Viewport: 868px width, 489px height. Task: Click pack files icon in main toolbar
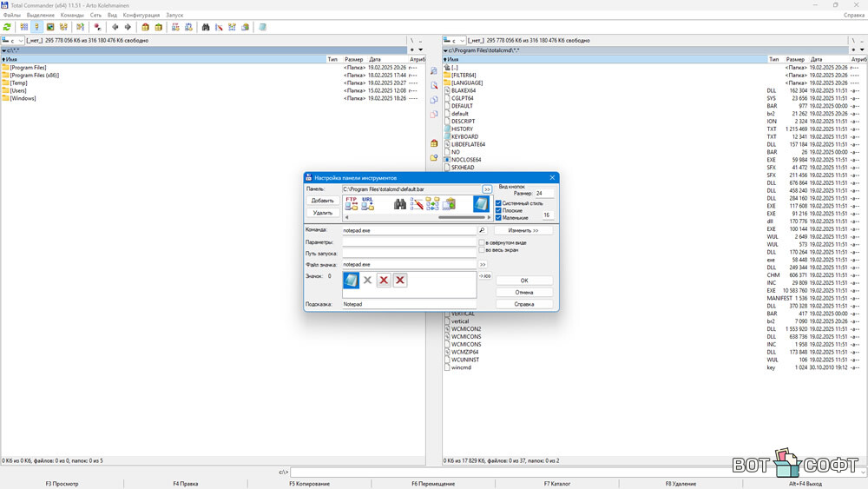click(146, 27)
